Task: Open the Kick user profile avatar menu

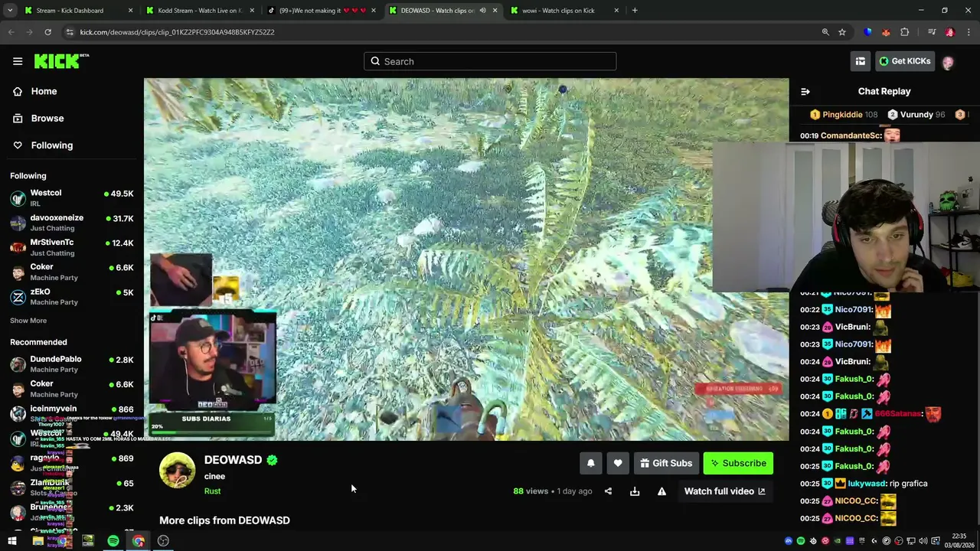Action: coord(948,61)
